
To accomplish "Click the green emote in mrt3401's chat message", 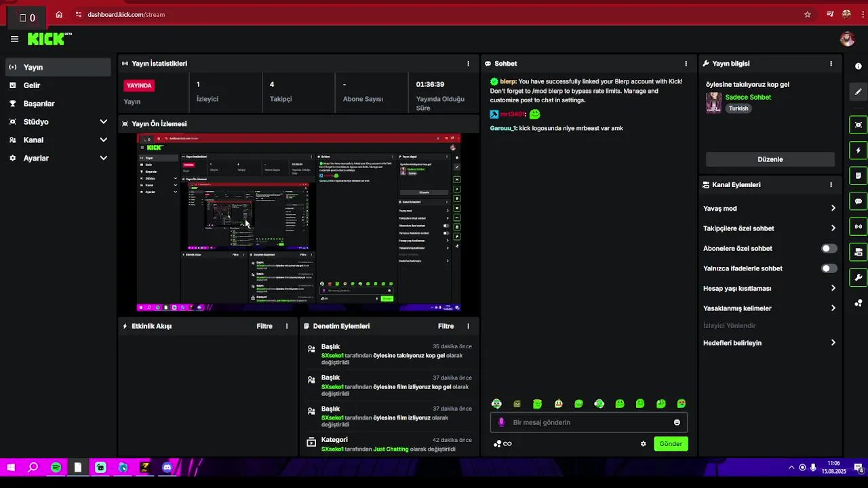I will pyautogui.click(x=535, y=115).
